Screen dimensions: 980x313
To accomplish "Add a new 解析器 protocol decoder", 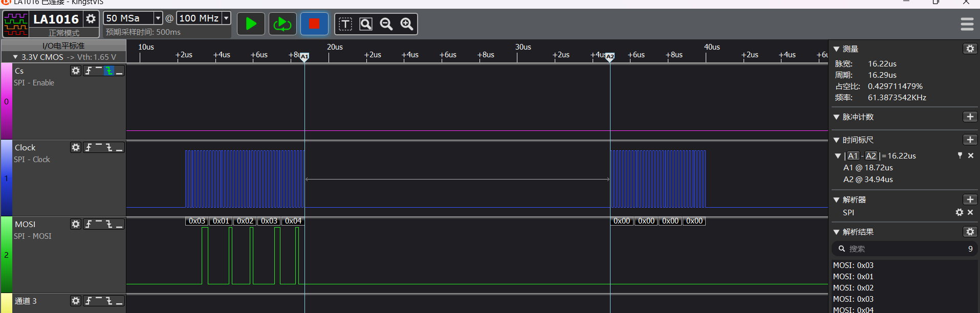I will tap(970, 199).
